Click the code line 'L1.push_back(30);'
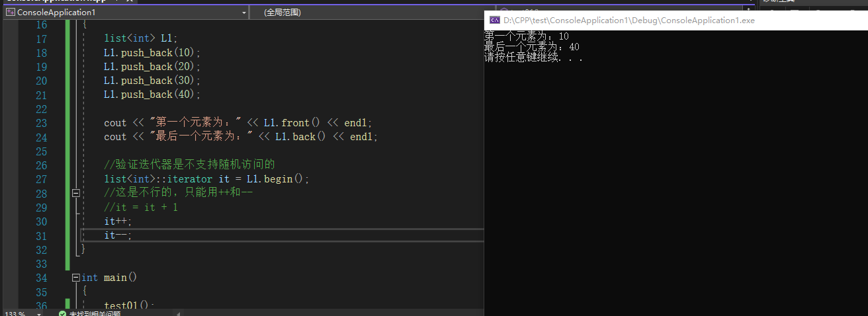 point(152,80)
